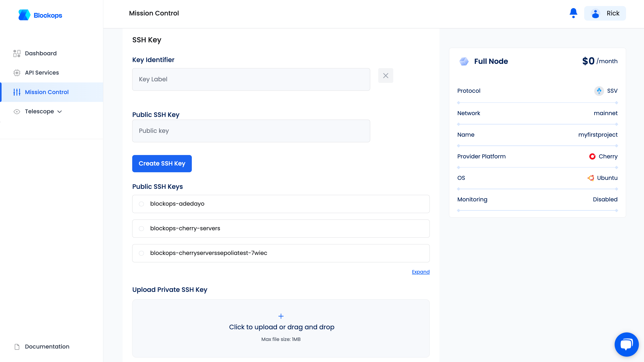The width and height of the screenshot is (644, 362).
Task: Open the Rick account menu
Action: [605, 13]
